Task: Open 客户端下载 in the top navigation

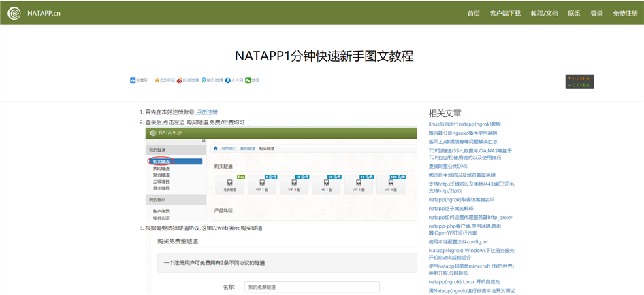Action: (505, 13)
